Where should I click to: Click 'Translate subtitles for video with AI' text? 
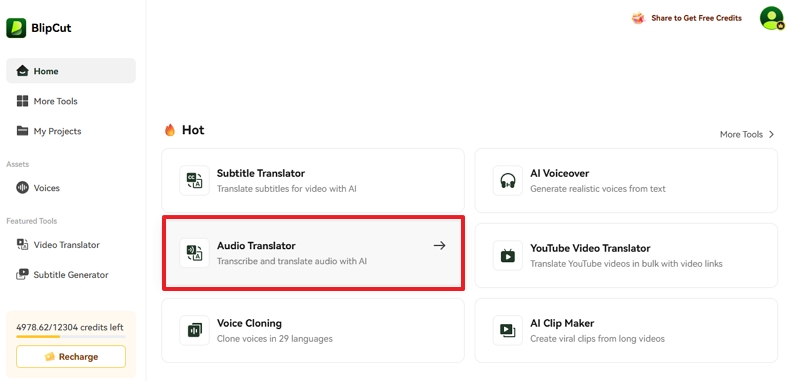point(287,189)
